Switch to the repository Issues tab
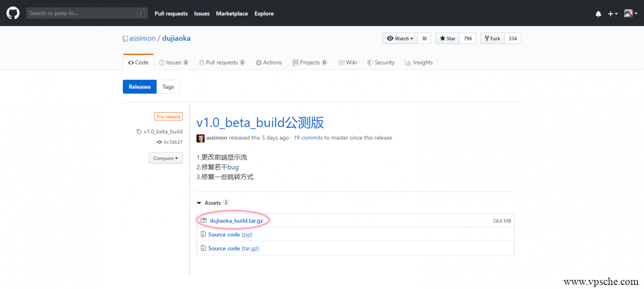The height and width of the screenshot is (289, 644). (174, 62)
